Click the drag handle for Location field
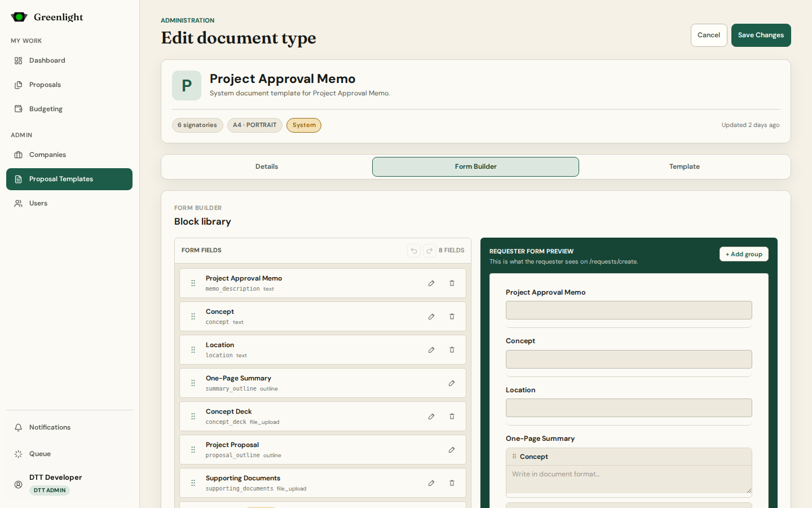Image resolution: width=812 pixels, height=508 pixels. click(193, 350)
